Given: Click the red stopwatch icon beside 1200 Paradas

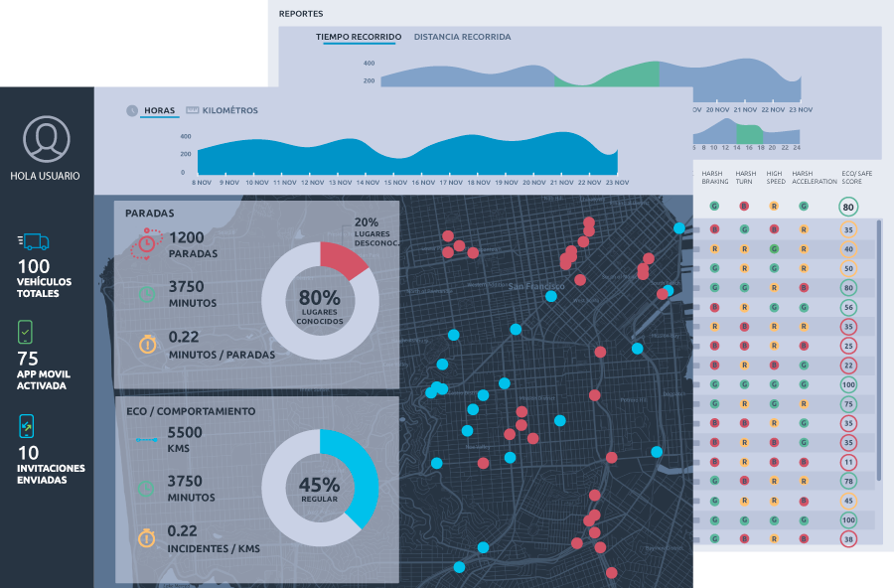Looking at the screenshot, I should coord(147,241).
